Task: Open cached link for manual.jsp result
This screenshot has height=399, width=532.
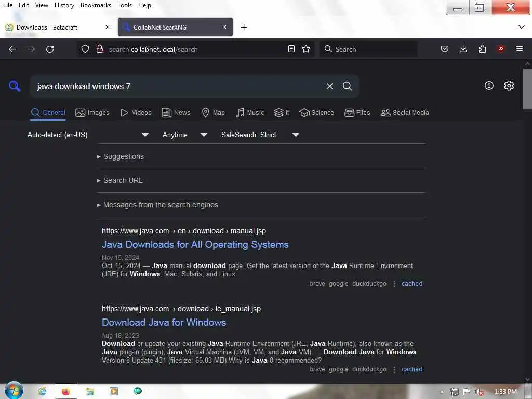Action: (412, 284)
